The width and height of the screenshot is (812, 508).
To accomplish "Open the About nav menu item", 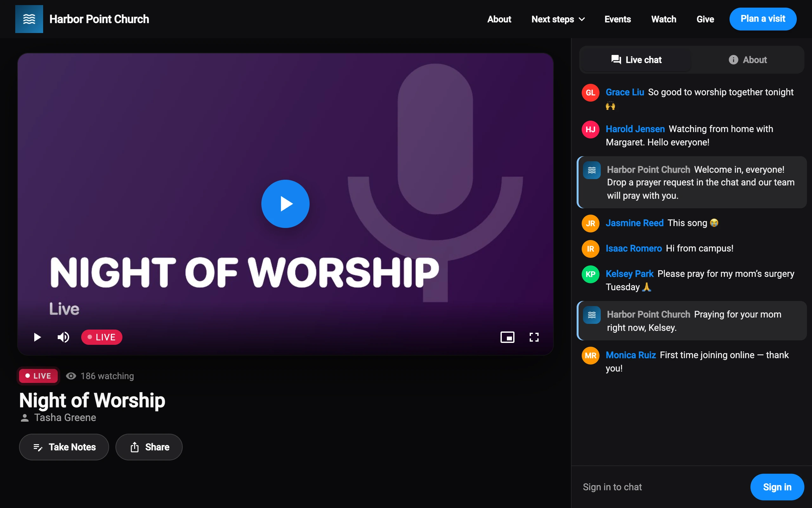I will point(499,19).
